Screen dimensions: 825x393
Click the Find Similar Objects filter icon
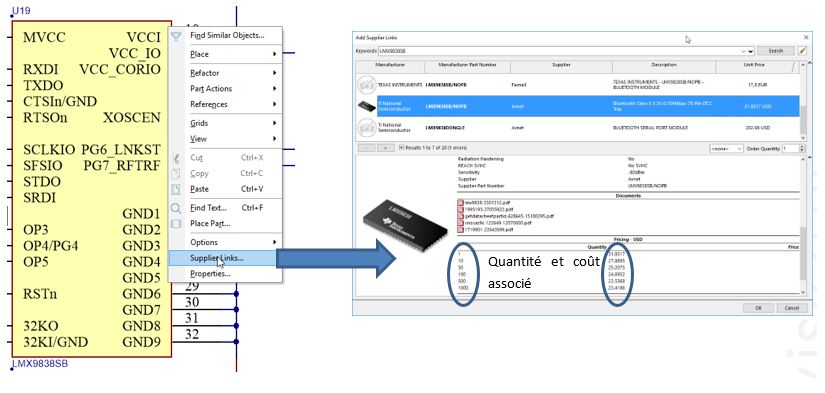[176, 36]
